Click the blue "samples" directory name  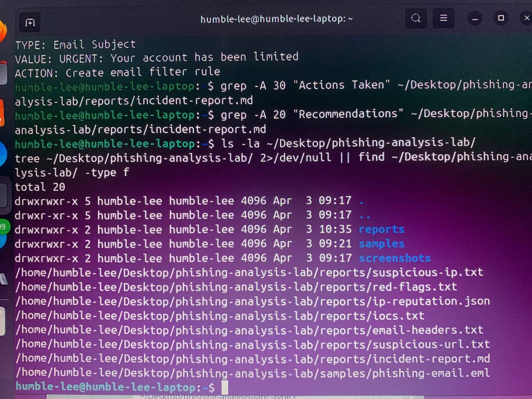click(382, 244)
